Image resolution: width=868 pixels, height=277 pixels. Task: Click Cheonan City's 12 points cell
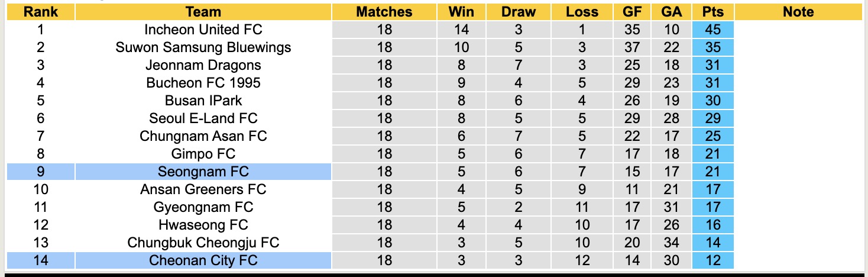tap(713, 260)
